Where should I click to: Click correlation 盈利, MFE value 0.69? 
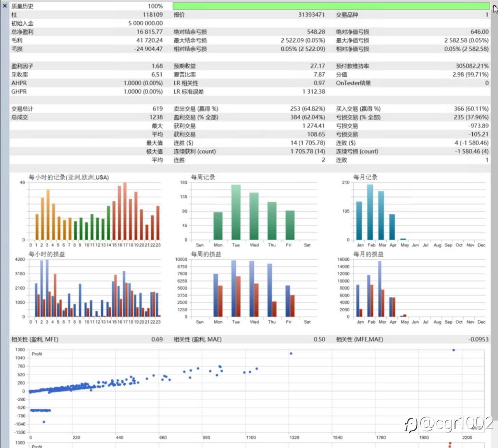(157, 339)
